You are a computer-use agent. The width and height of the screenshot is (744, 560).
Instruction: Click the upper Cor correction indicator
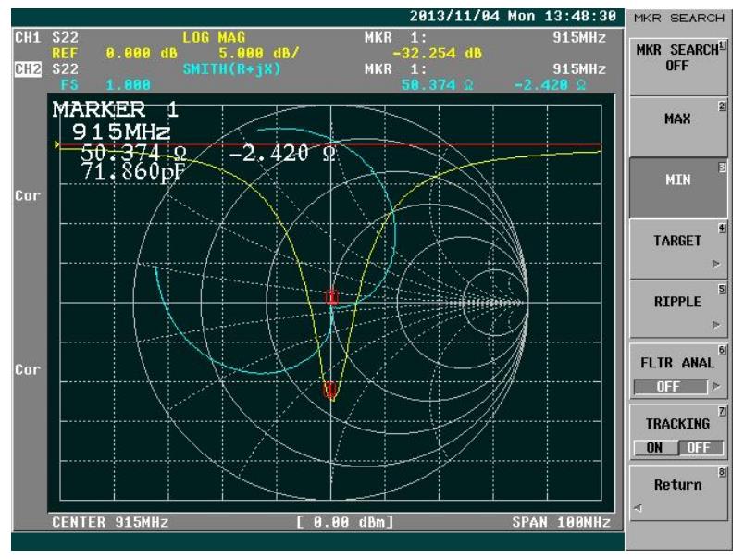25,196
